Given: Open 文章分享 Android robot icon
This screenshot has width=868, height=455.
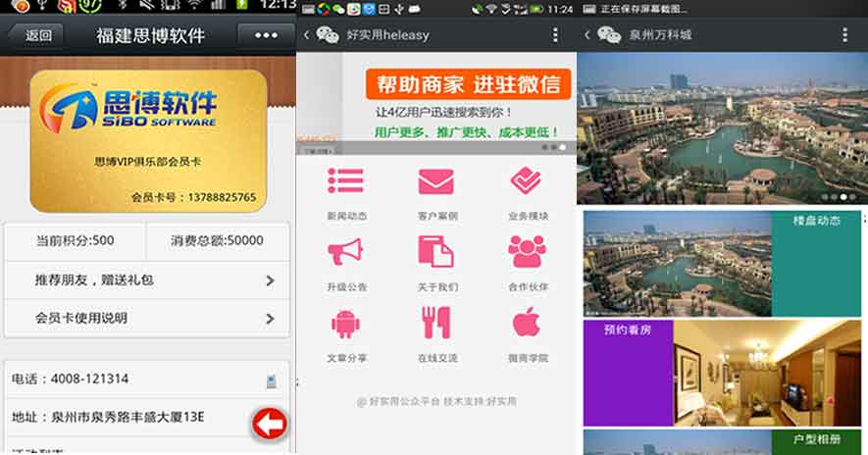Looking at the screenshot, I should click(x=345, y=324).
